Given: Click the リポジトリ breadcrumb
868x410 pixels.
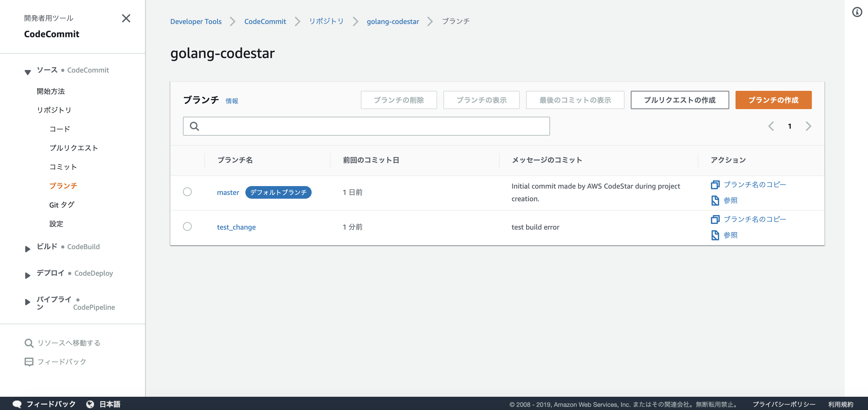Looking at the screenshot, I should coord(326,21).
